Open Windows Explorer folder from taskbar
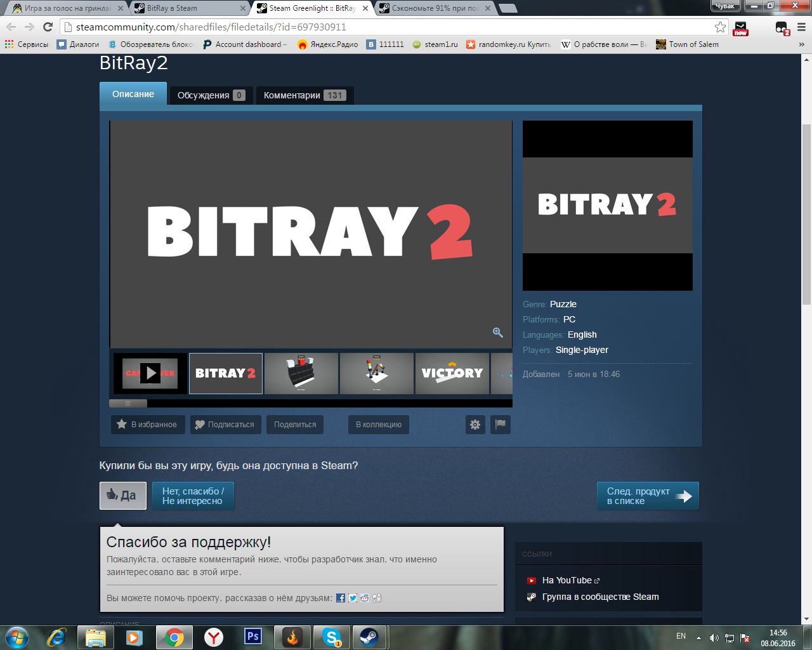The width and height of the screenshot is (812, 650). pos(96,637)
